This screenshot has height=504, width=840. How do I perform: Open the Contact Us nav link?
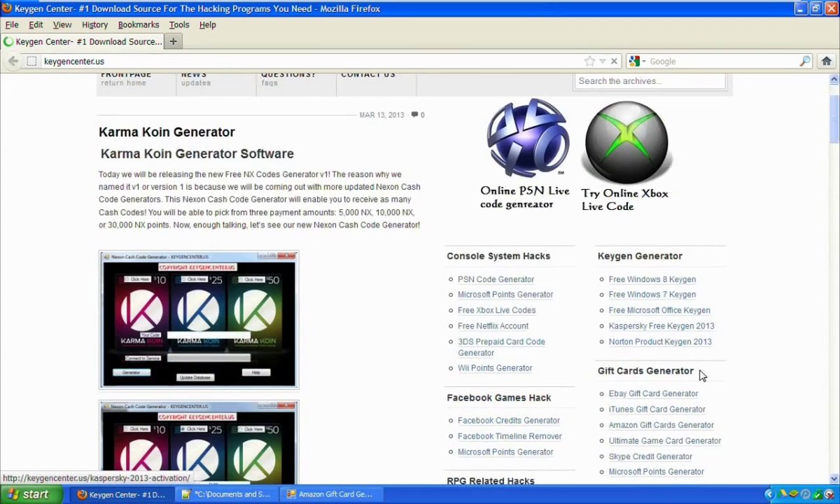pos(368,75)
